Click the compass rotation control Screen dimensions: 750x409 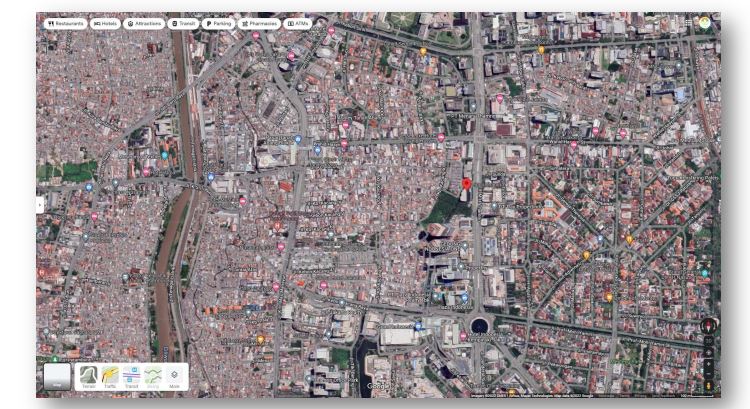click(x=709, y=326)
